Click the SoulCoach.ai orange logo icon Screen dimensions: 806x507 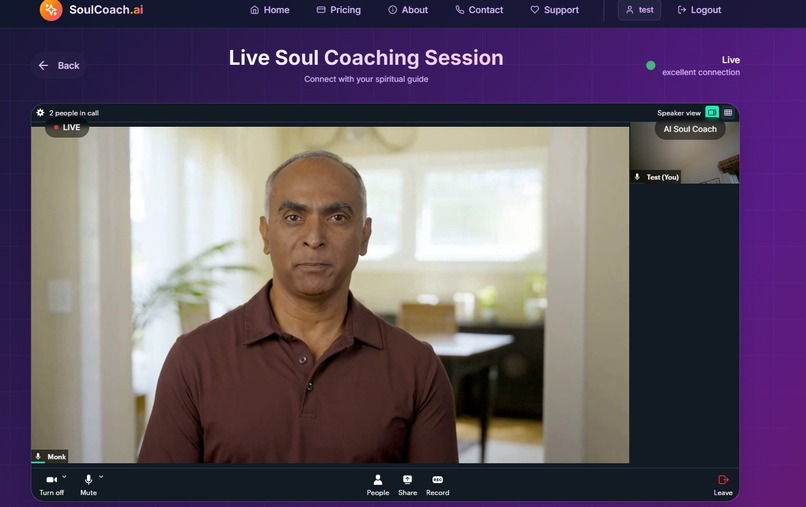click(x=51, y=9)
